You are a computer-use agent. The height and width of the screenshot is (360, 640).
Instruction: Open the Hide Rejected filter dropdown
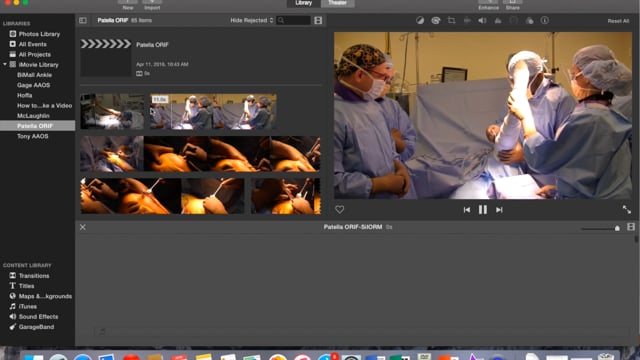(x=251, y=20)
